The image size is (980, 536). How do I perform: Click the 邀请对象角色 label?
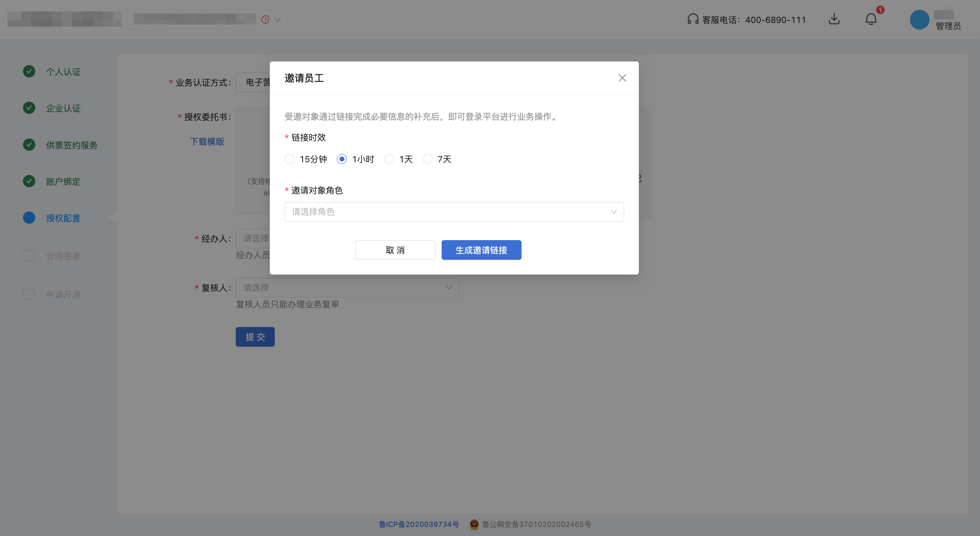(317, 191)
